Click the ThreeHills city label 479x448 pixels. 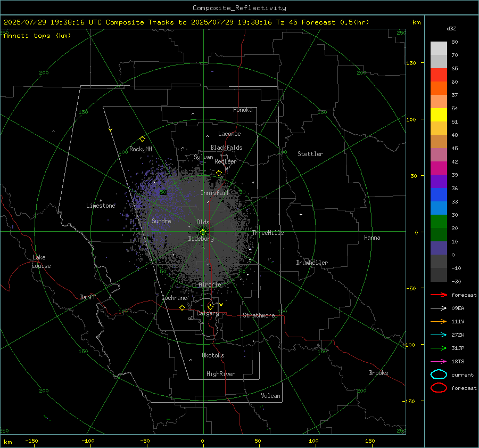268,233
